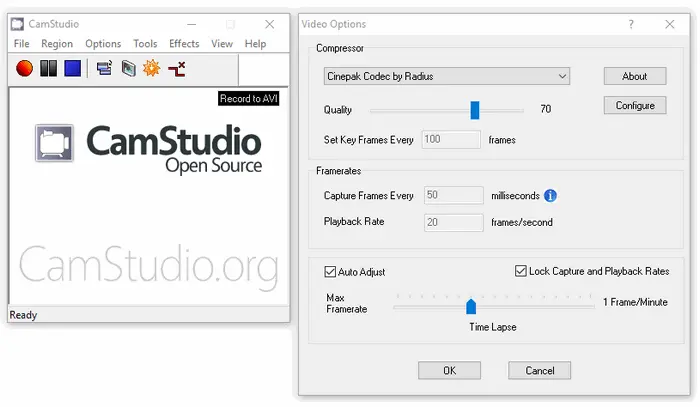Click the autopan icon with red X

coord(177,68)
